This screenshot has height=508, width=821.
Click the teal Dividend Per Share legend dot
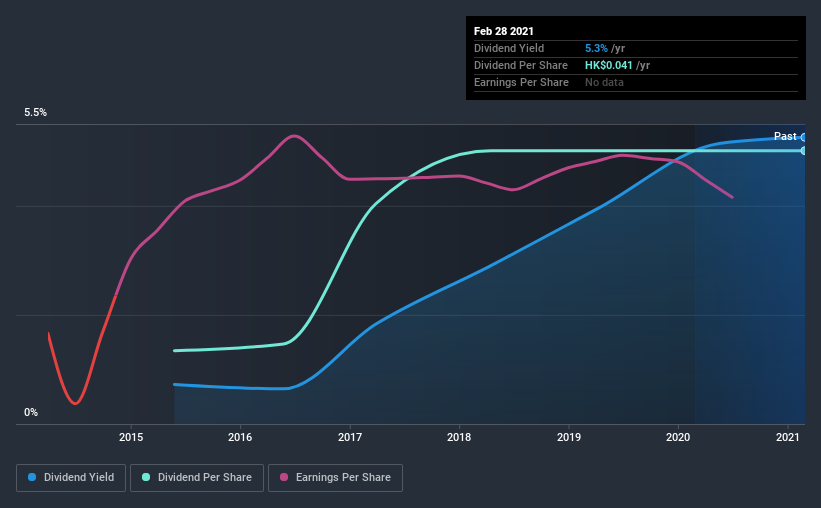(146, 477)
